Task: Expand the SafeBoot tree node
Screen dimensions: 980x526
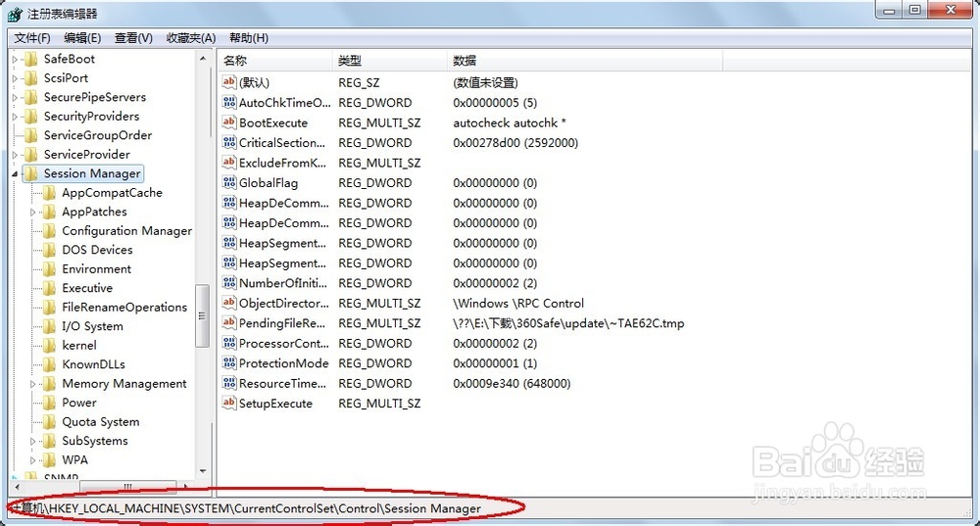Action: [15, 60]
